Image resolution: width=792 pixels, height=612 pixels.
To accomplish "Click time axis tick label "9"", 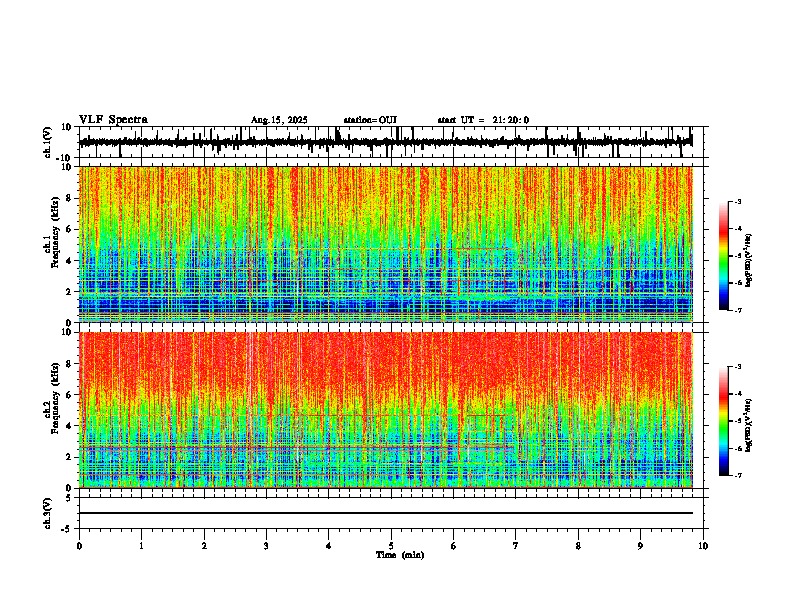I will coord(640,546).
